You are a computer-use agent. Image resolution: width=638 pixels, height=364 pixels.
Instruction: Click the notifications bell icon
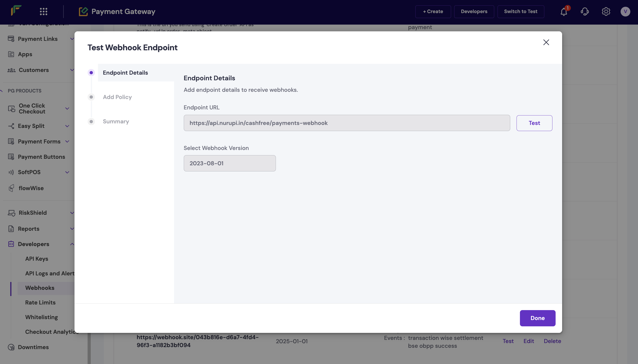coord(563,12)
